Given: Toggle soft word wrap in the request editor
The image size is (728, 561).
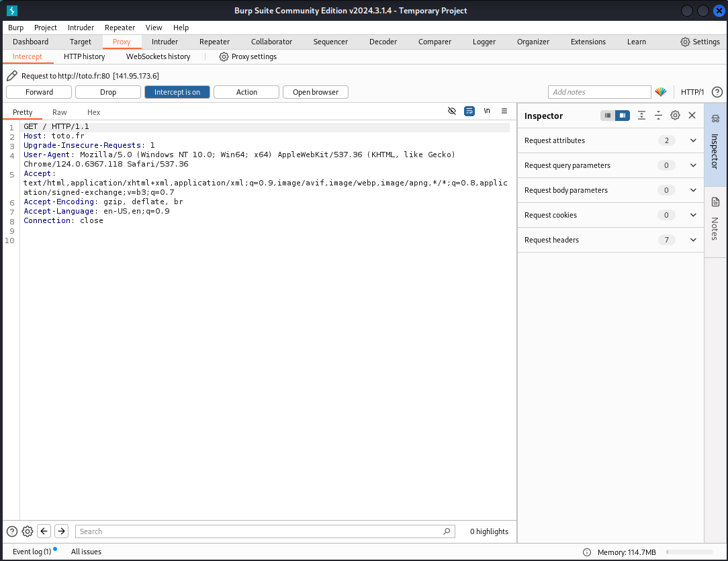Looking at the screenshot, I should pos(469,111).
